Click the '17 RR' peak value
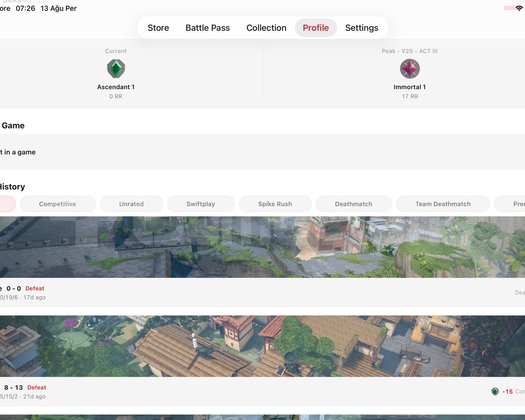The height and width of the screenshot is (420, 525). point(410,96)
